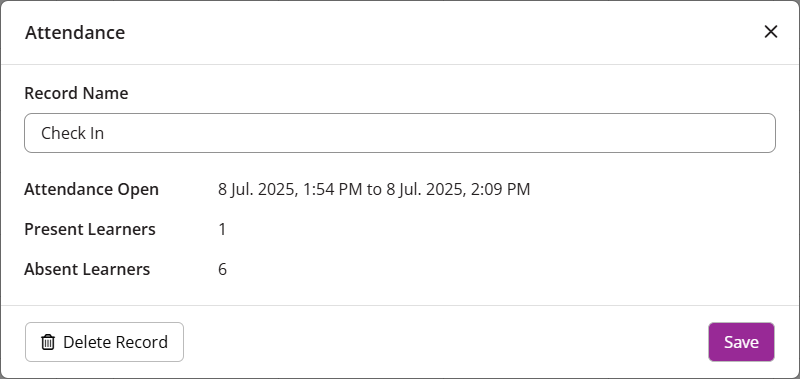Click the first "8 Jul. 2025" date
The height and width of the screenshot is (379, 800).
257,189
